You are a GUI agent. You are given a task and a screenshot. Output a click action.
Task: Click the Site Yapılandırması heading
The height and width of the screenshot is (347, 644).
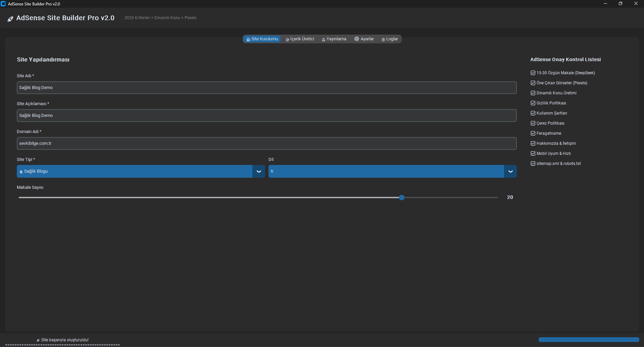[43, 60]
